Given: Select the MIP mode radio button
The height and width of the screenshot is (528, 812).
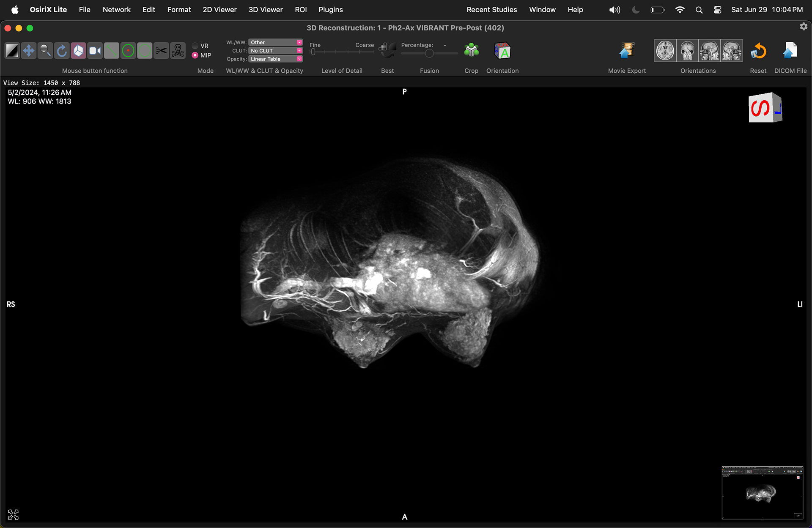Looking at the screenshot, I should click(195, 55).
